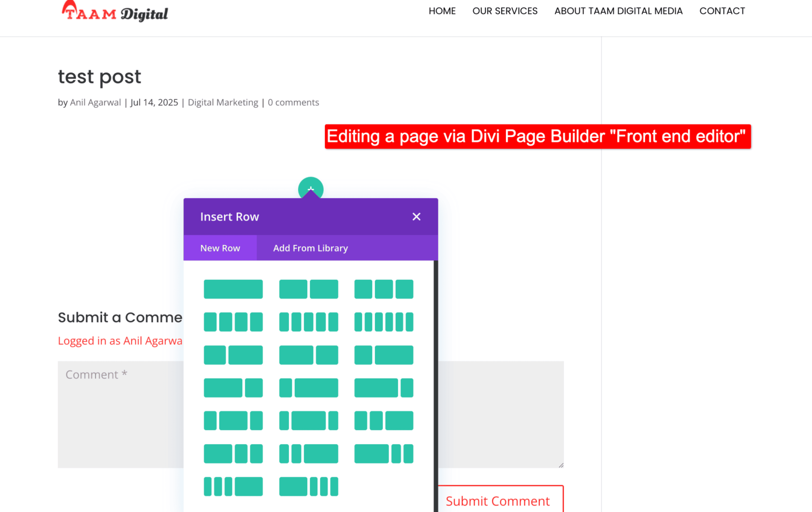Focus the Comment text area
Image resolution: width=812 pixels, height=512 pixels.
120,415
